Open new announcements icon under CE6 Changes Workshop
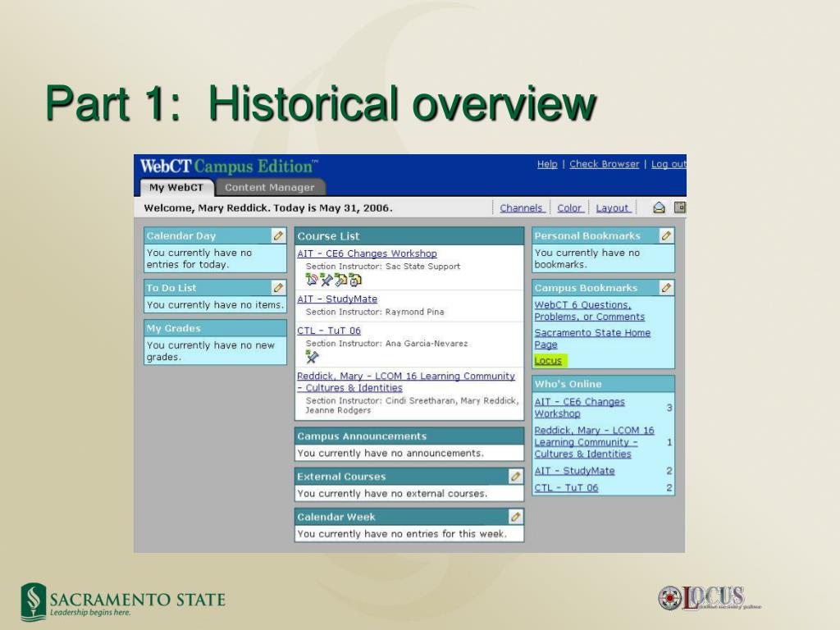The image size is (840, 630). point(311,279)
